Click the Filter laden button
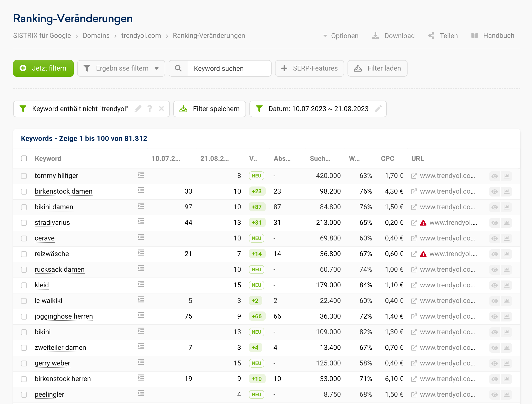 click(377, 68)
